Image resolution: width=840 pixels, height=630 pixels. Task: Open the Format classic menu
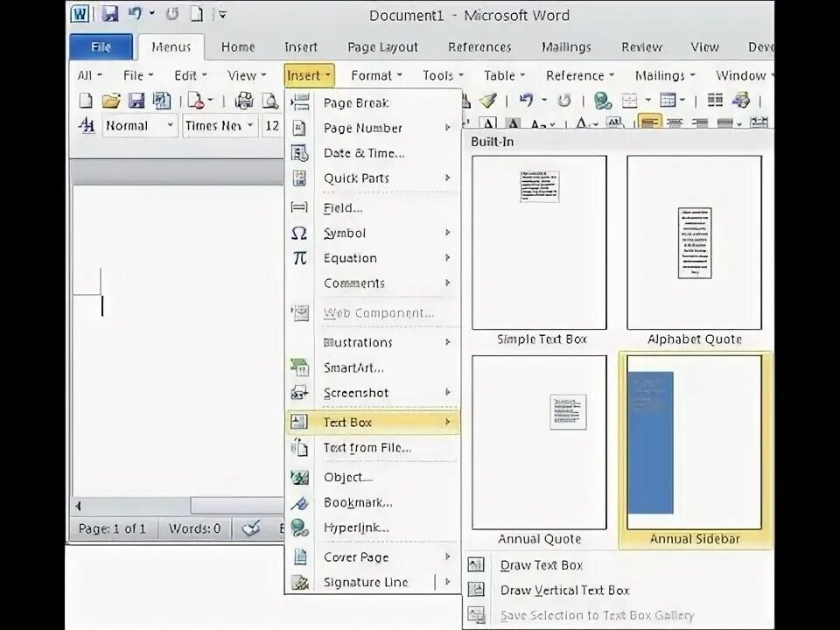(376, 75)
